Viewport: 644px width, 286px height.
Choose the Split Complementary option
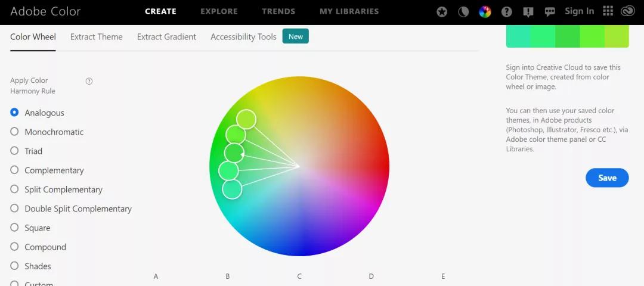click(14, 189)
